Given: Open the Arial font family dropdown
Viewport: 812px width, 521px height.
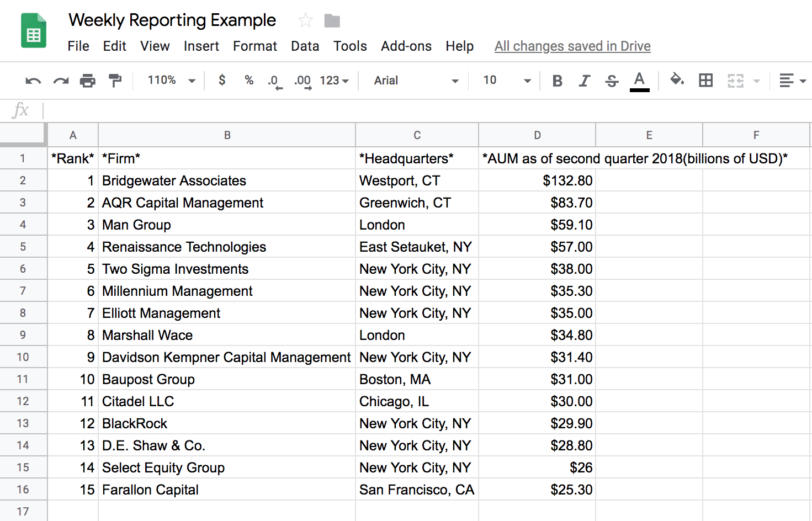Looking at the screenshot, I should [x=414, y=80].
